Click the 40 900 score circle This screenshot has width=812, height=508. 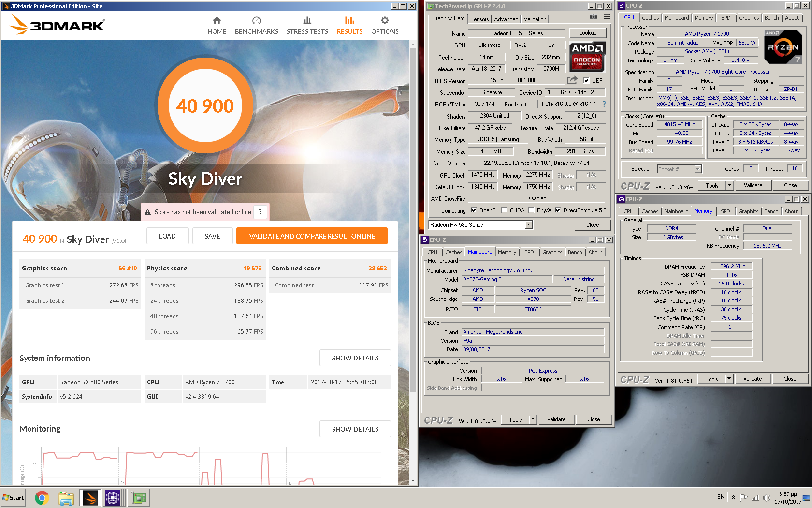pyautogui.click(x=205, y=106)
